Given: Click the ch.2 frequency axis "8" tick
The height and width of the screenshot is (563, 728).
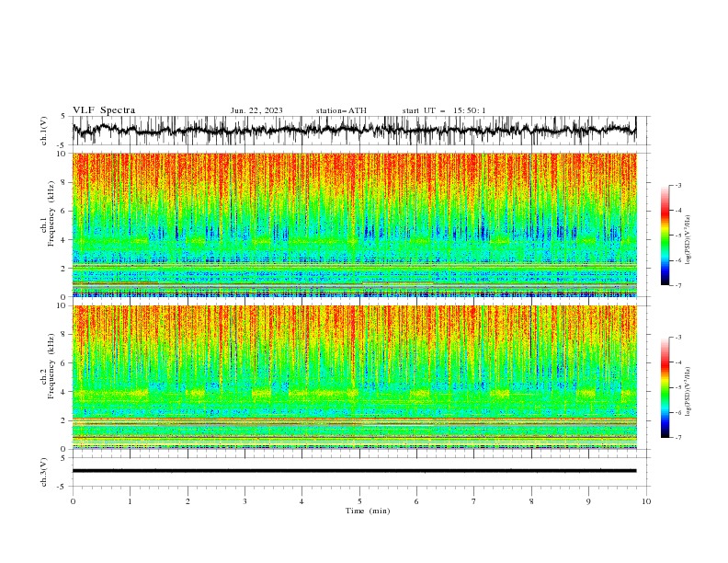Looking at the screenshot, I should tap(64, 335).
